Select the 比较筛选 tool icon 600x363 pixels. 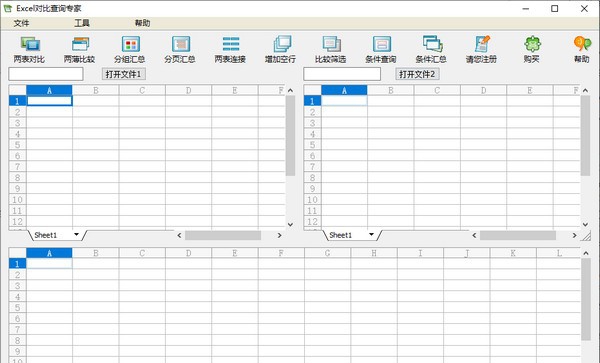[331, 50]
